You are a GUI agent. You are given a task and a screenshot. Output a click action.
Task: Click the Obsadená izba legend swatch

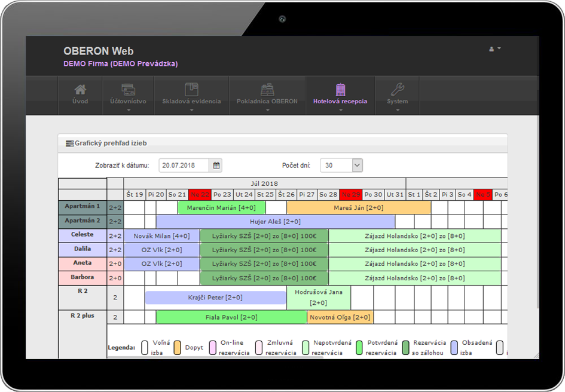point(454,348)
